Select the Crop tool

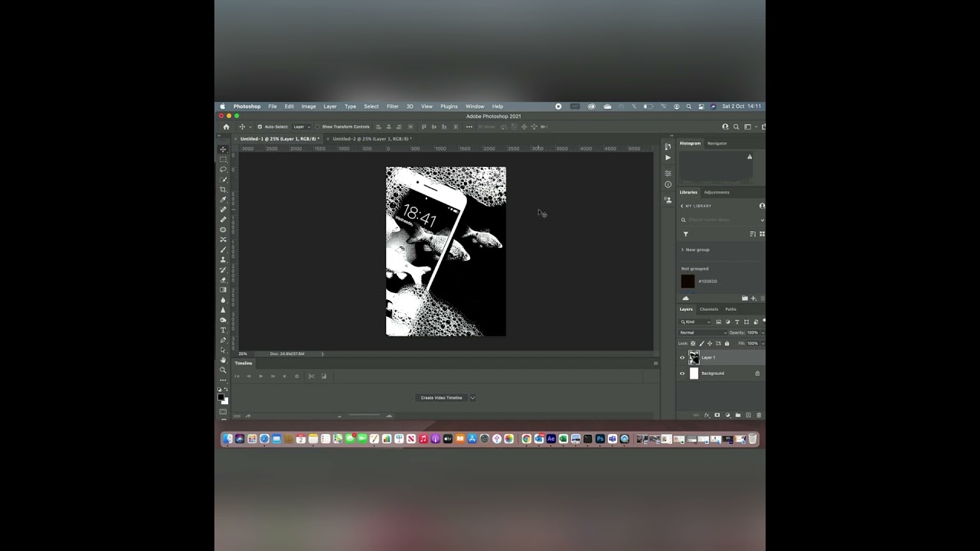coord(224,190)
